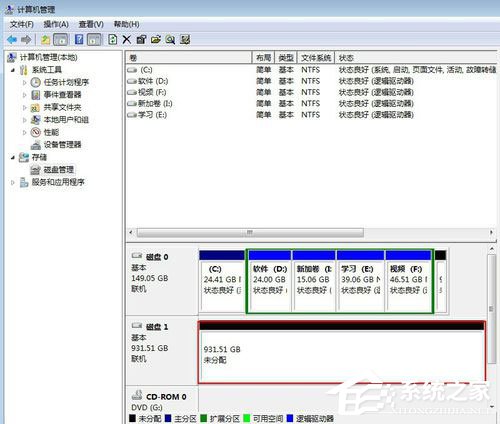Click the 共享文件夹 folder icon
The height and width of the screenshot is (424, 500).
point(35,108)
